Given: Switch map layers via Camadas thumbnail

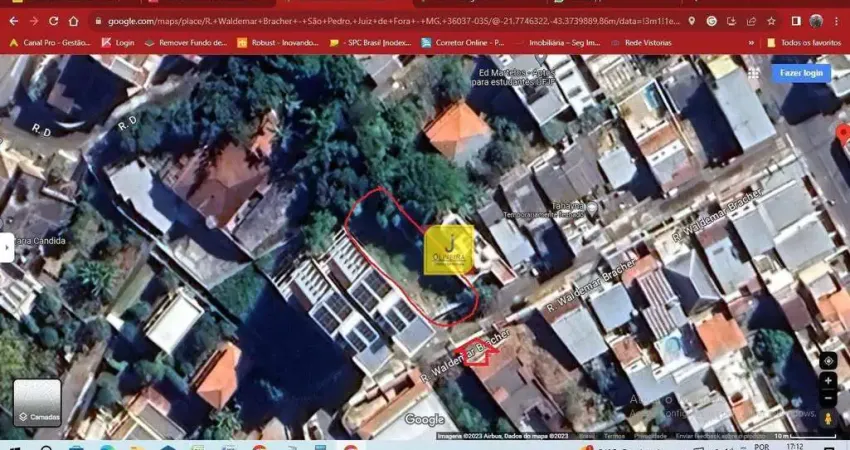Looking at the screenshot, I should [37, 403].
